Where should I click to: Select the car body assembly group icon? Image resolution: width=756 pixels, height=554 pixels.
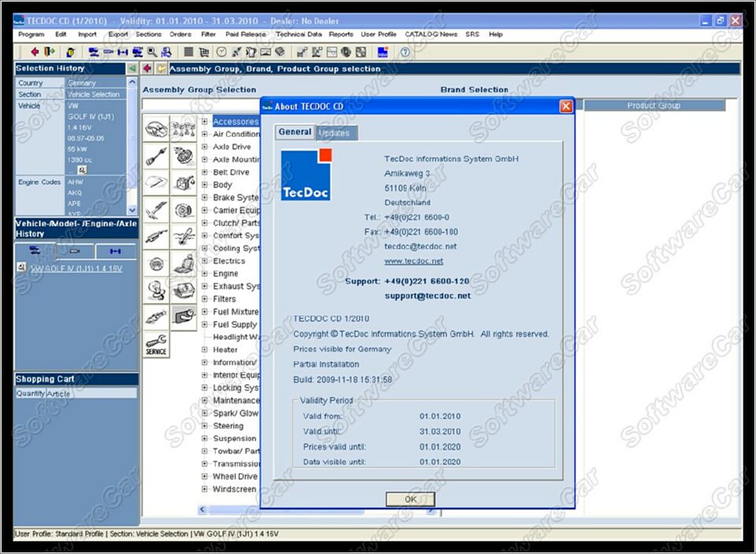(x=157, y=129)
